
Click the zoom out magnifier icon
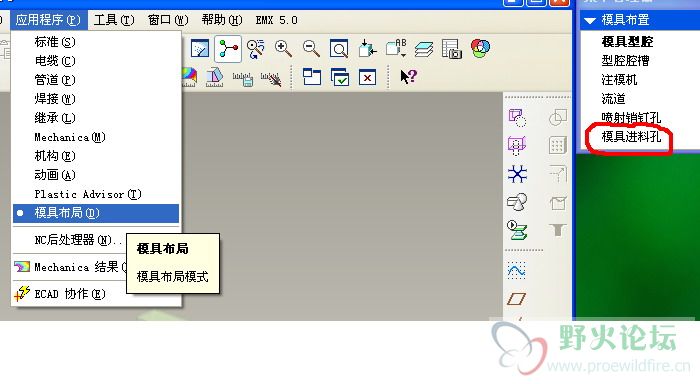(311, 48)
